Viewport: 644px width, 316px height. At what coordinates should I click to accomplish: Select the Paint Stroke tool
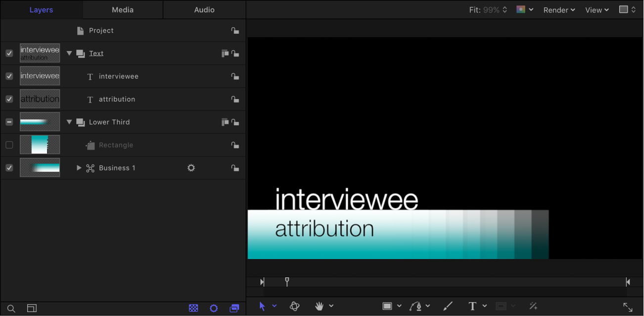[448, 306]
